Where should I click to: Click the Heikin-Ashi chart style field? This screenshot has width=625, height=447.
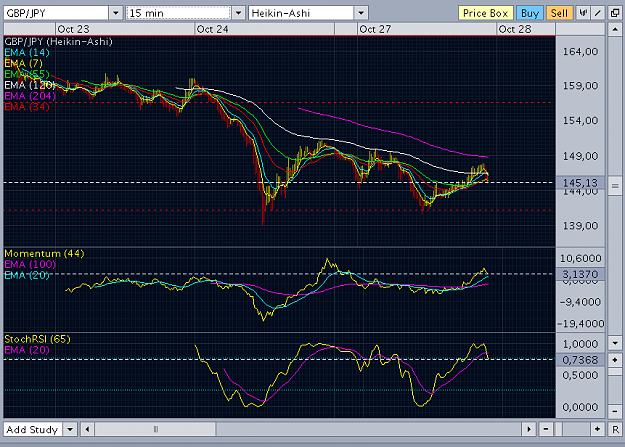point(301,13)
